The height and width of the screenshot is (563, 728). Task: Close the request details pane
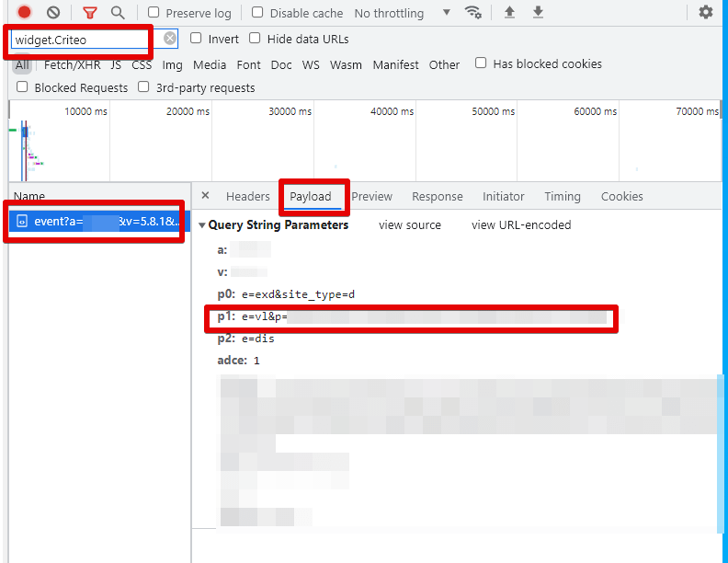tap(205, 196)
